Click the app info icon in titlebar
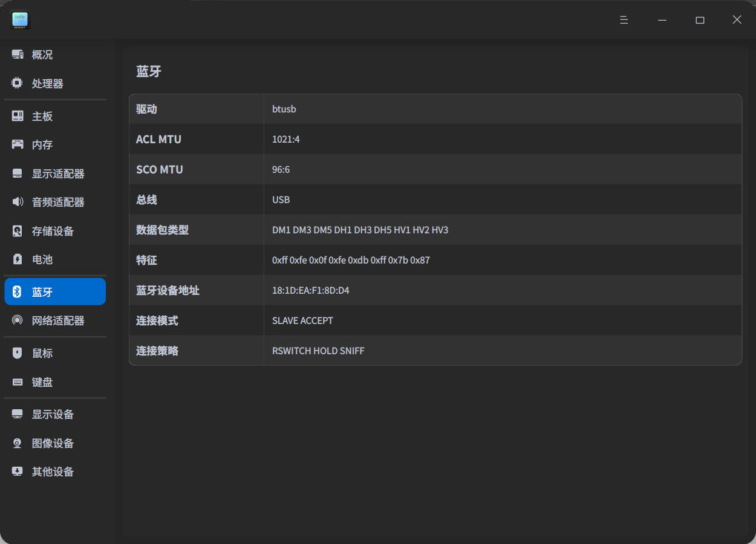The width and height of the screenshot is (756, 544). click(x=20, y=20)
